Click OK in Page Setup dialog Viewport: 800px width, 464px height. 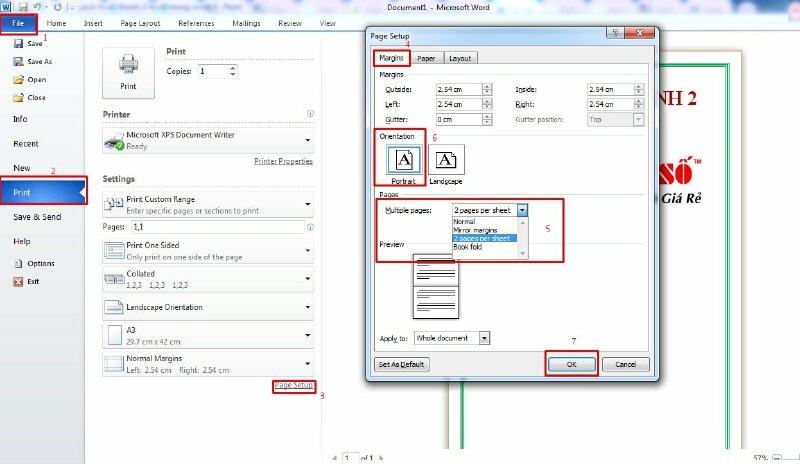coord(571,364)
